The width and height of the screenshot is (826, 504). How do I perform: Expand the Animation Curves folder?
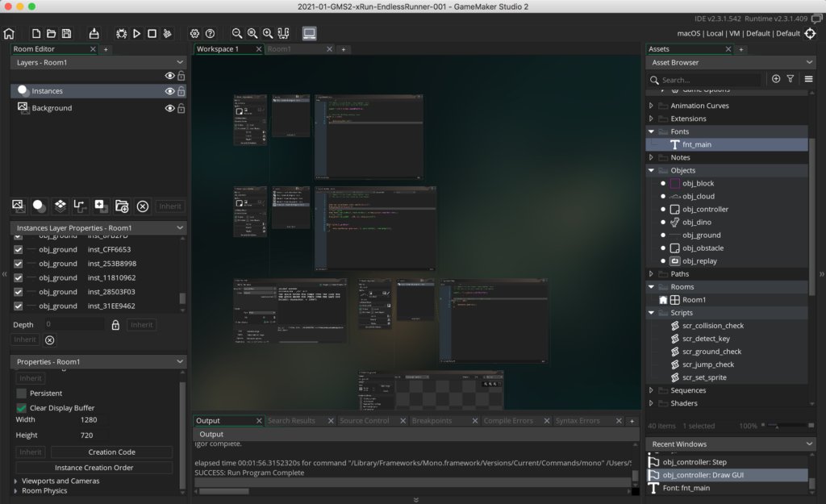[x=652, y=106]
